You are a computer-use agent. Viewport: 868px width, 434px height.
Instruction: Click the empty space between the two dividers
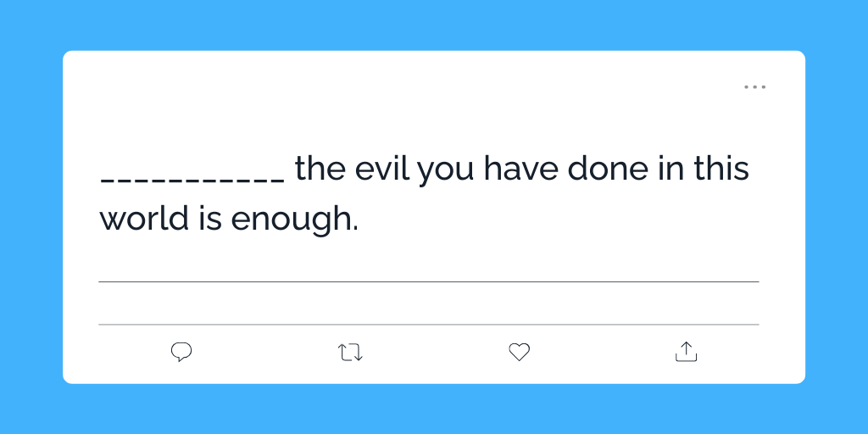(x=428, y=303)
